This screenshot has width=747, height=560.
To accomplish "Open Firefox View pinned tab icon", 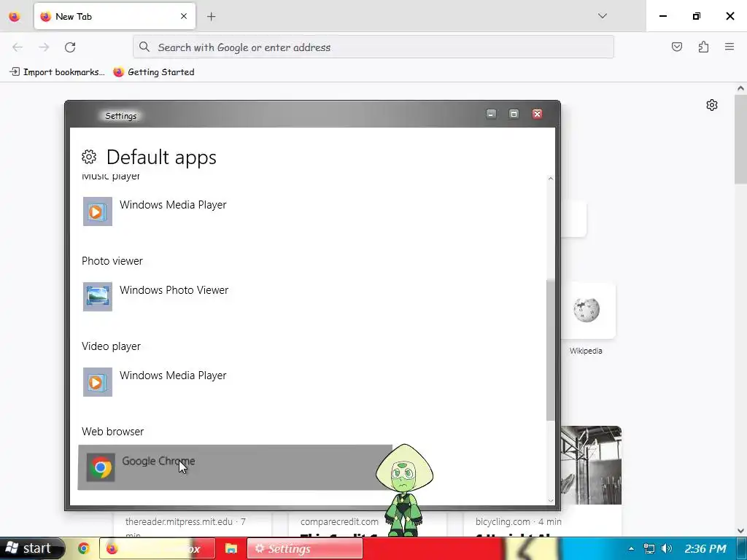I will (15, 17).
